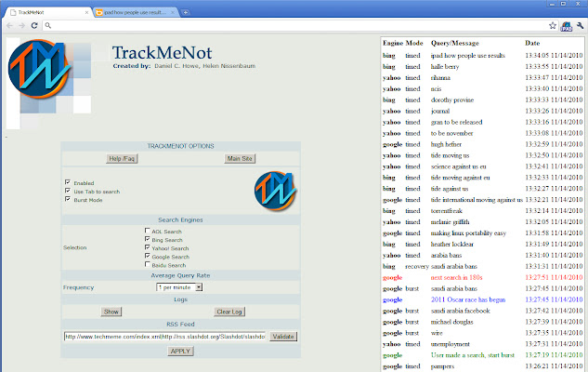Click the Clear Log button
The image size is (588, 372).
pyautogui.click(x=229, y=312)
